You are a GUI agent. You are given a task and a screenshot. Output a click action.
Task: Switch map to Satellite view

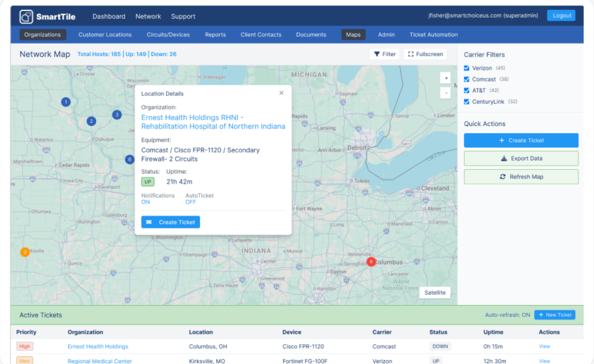coord(435,293)
